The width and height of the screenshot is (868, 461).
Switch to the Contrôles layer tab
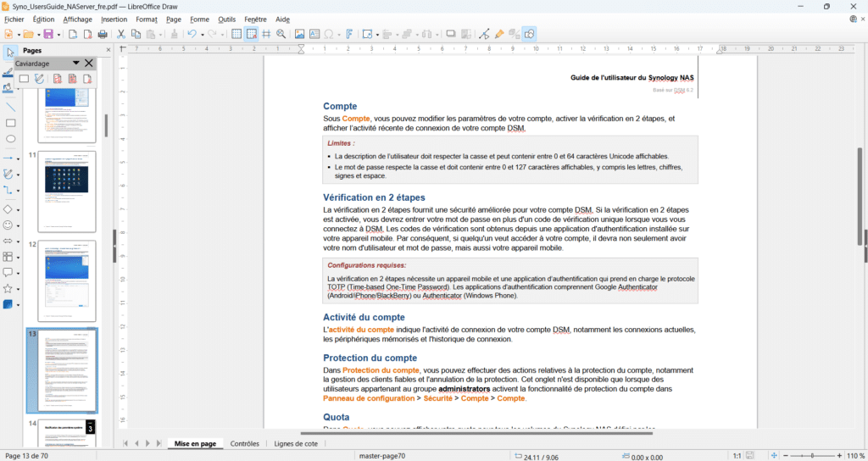(245, 443)
